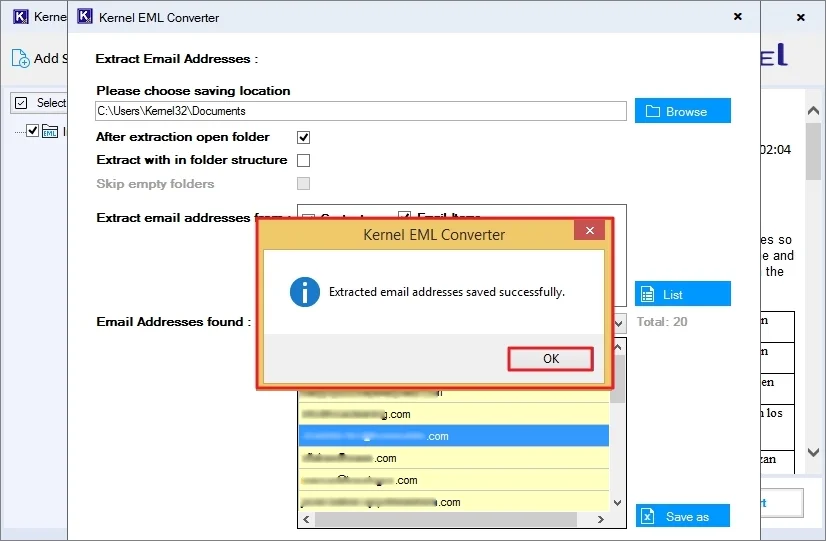Click the saving location path field
Screen dimensions: 826x541
point(360,111)
